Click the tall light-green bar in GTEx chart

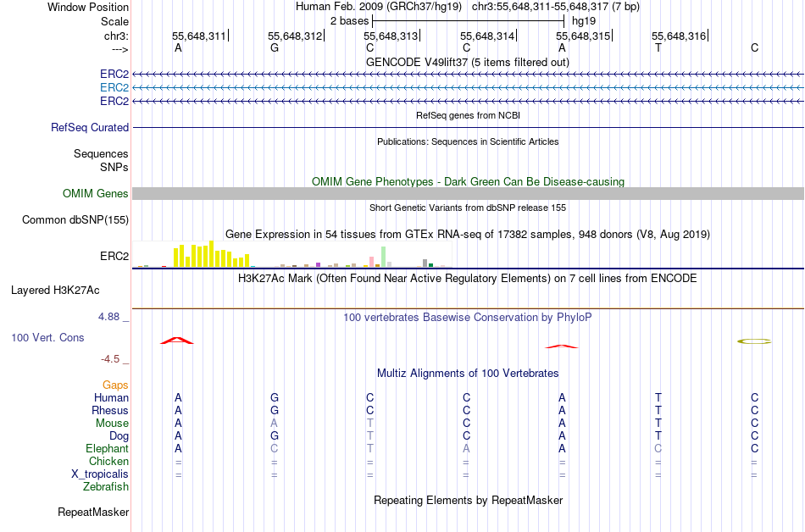383,257
